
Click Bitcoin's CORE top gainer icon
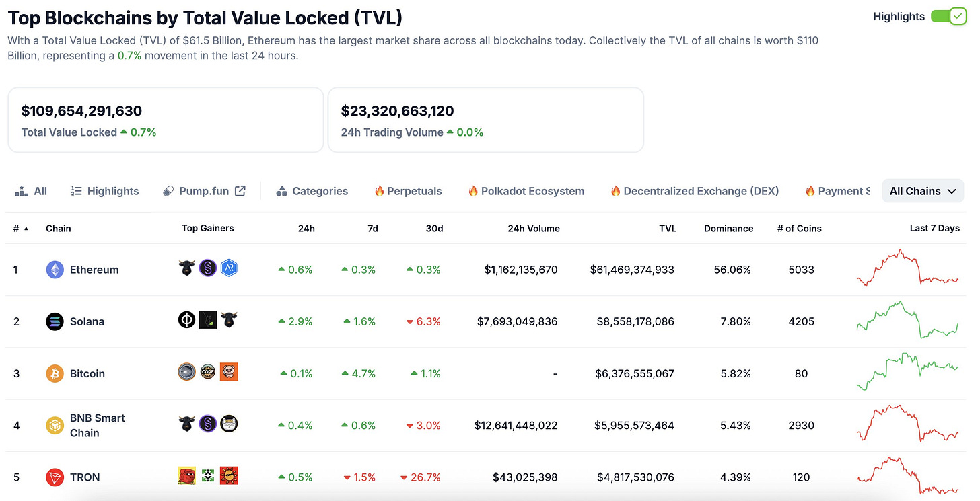coord(208,372)
